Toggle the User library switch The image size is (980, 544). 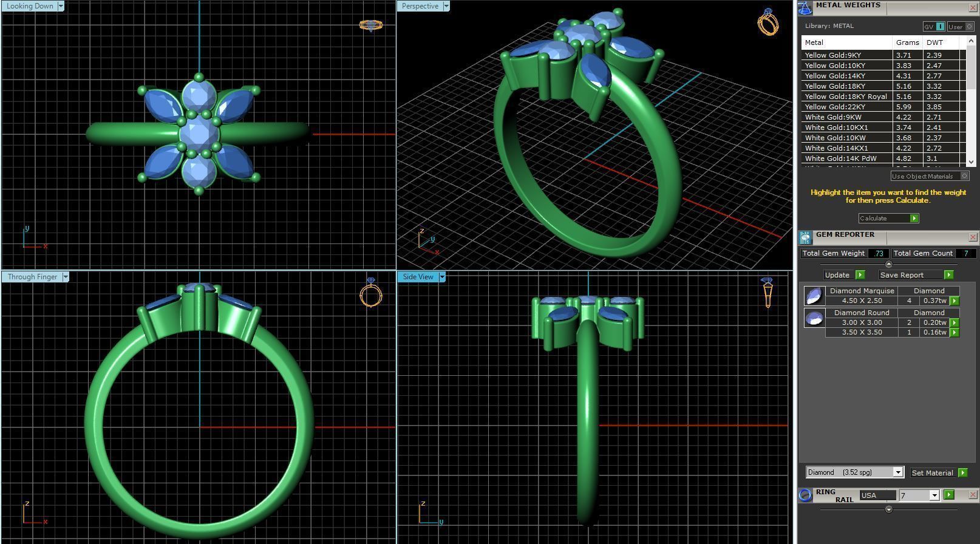coord(961,27)
